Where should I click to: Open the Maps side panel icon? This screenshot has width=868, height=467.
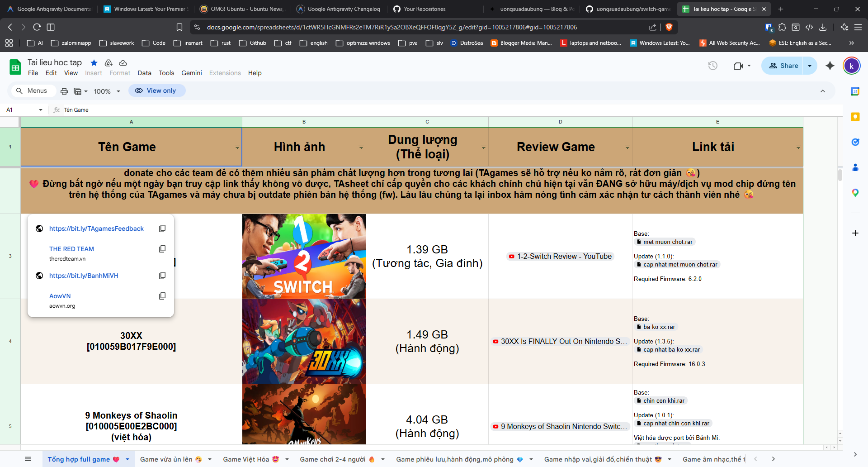[x=855, y=193]
